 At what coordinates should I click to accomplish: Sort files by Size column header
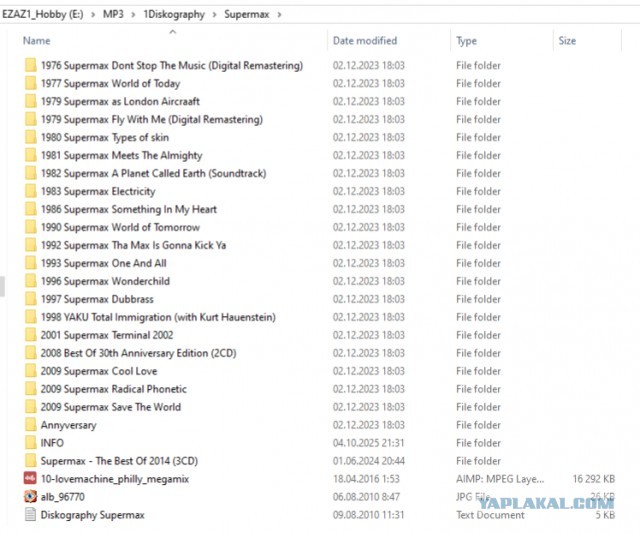click(x=567, y=40)
